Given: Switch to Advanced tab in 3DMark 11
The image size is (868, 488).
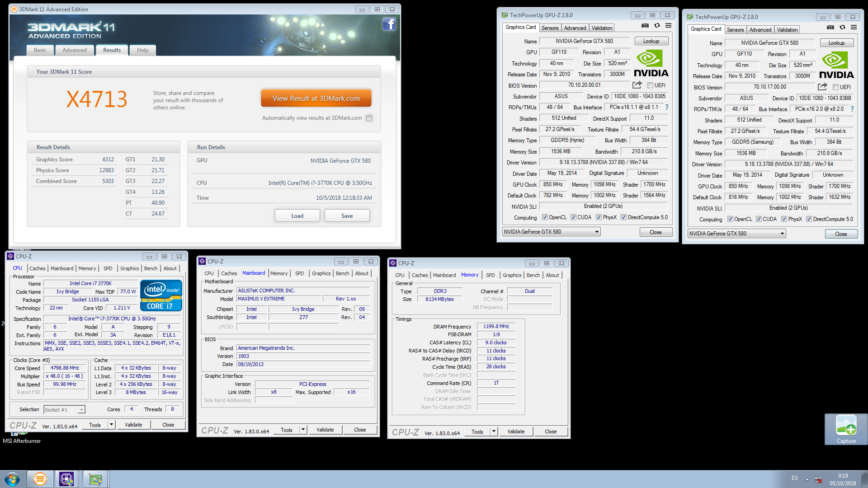Looking at the screenshot, I should pyautogui.click(x=75, y=50).
